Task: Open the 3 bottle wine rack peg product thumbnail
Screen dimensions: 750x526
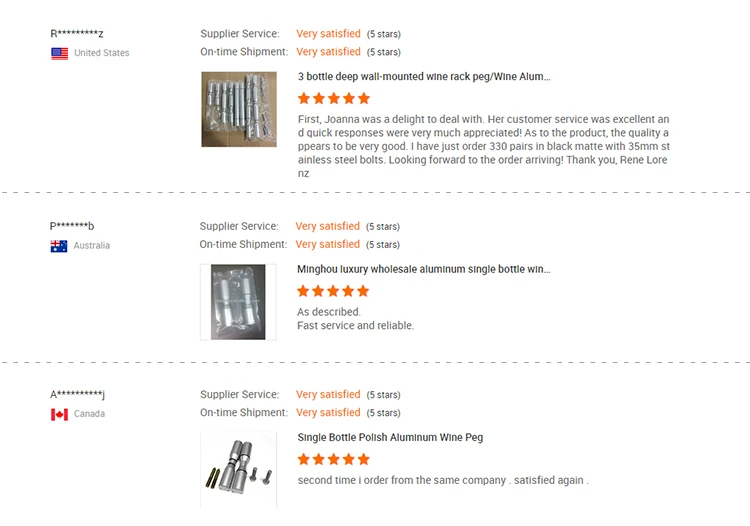Action: coord(239,109)
